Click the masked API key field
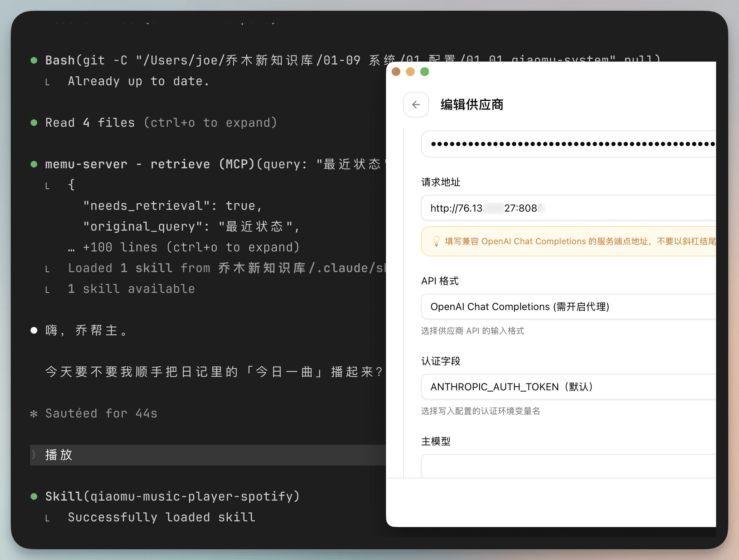 [x=569, y=144]
